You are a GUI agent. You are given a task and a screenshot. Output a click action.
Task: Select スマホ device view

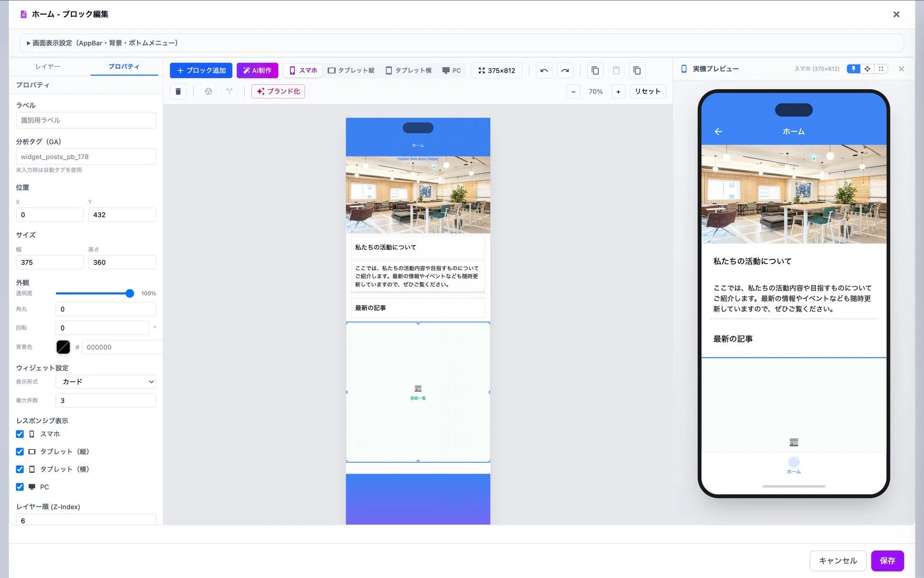coord(303,71)
